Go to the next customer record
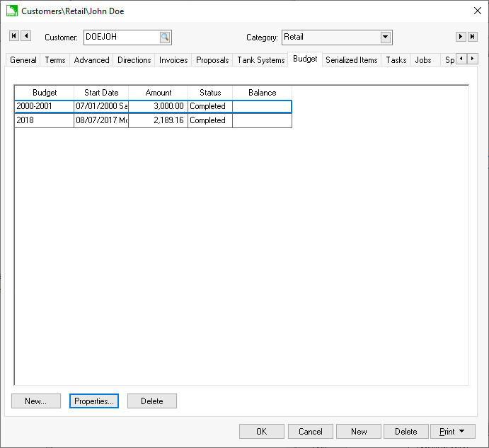 click(x=461, y=36)
